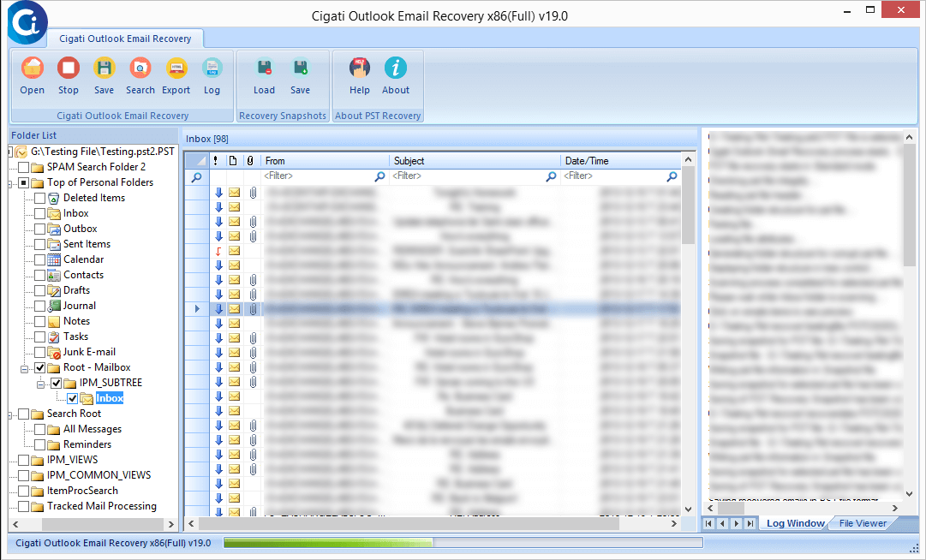Open the Search tool icon
Screen dimensions: 926x560
point(140,69)
